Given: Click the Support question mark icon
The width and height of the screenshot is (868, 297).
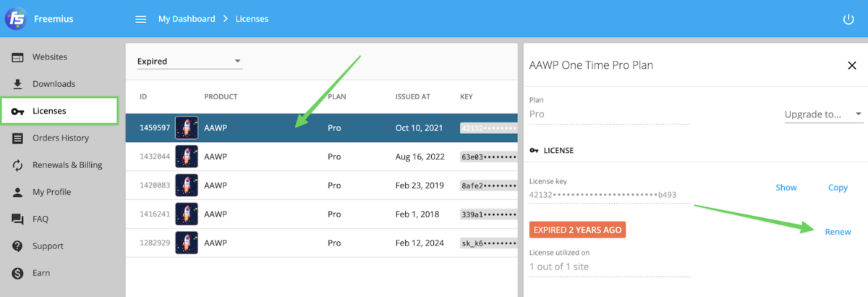Looking at the screenshot, I should [x=18, y=246].
